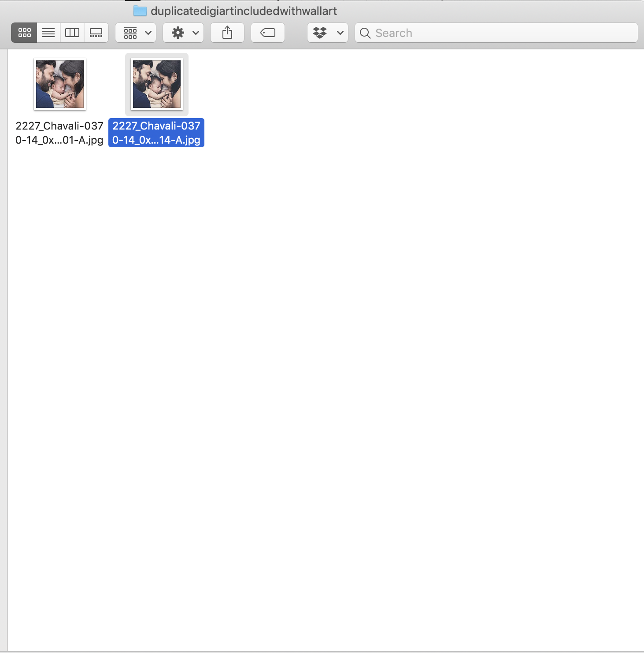The height and width of the screenshot is (653, 644).
Task: Click the Share button
Action: (x=227, y=33)
